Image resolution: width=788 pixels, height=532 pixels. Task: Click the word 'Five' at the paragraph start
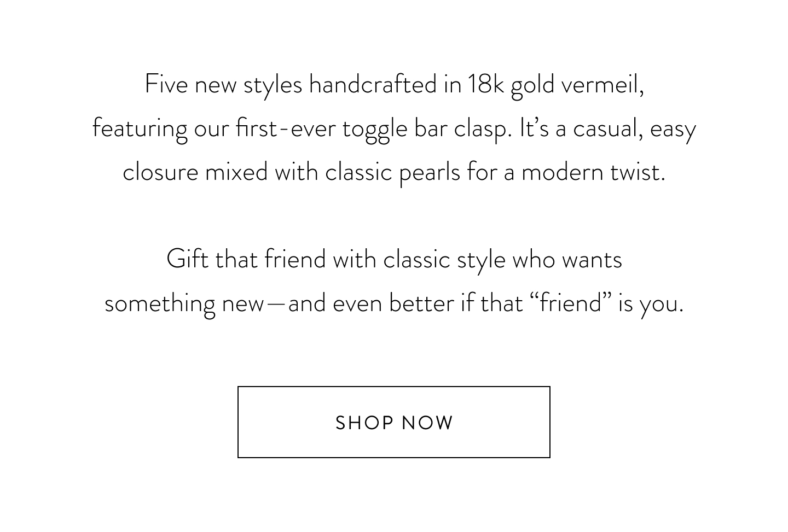coord(166,85)
